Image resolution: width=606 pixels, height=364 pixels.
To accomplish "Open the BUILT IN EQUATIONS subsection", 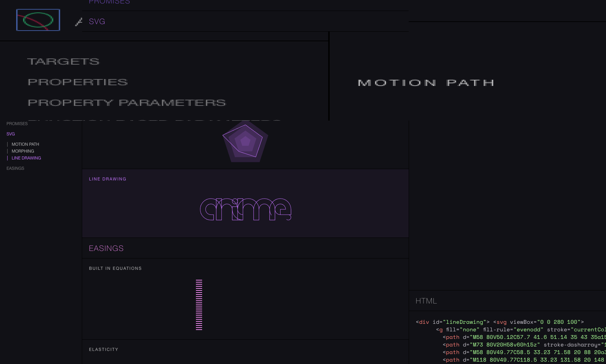I will point(115,268).
